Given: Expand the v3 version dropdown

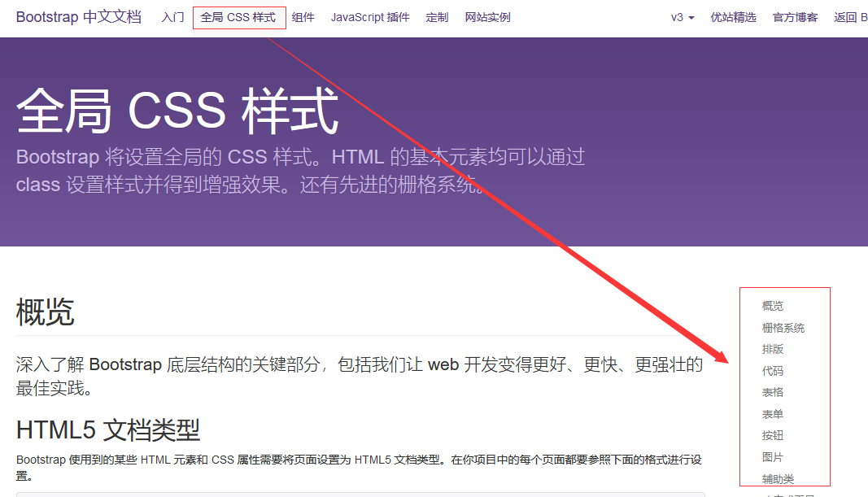Looking at the screenshot, I should [x=682, y=17].
